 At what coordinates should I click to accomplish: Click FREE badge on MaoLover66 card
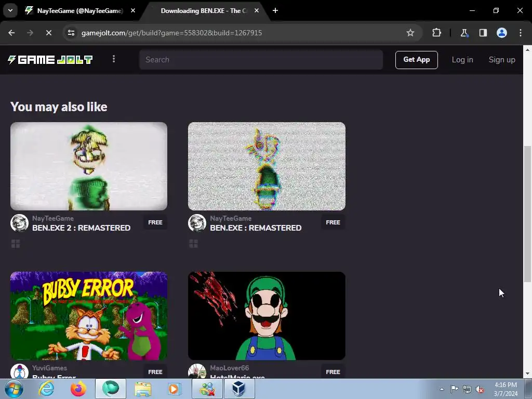(333, 372)
